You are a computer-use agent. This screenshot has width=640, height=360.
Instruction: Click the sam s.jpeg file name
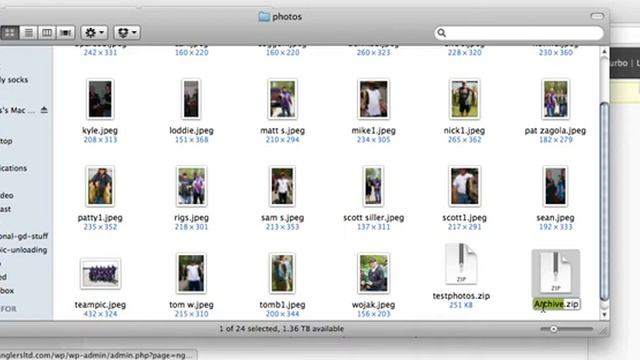pyautogui.click(x=282, y=218)
